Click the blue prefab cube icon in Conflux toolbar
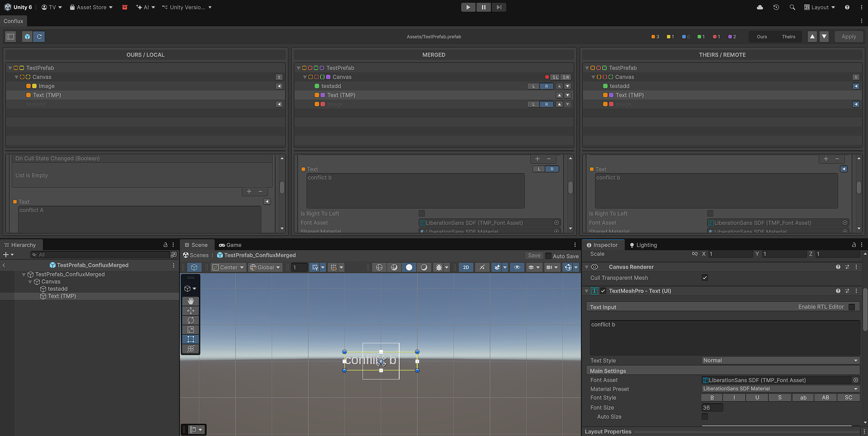This screenshot has width=868, height=436. [x=28, y=37]
